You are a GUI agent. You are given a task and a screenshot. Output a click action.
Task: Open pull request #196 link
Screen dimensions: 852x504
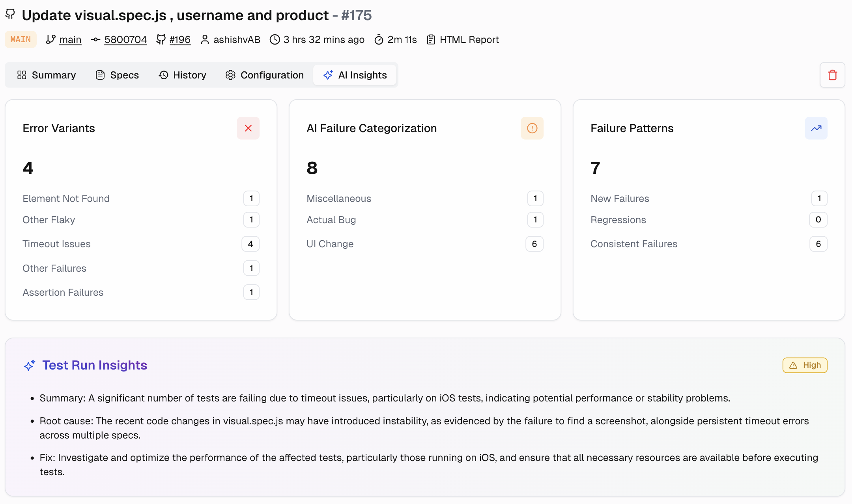click(x=180, y=39)
